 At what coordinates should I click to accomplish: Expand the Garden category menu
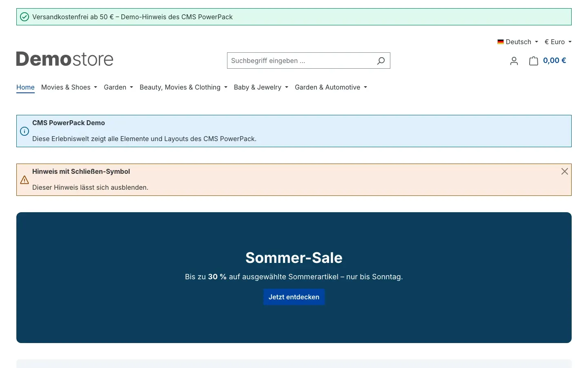pyautogui.click(x=118, y=87)
